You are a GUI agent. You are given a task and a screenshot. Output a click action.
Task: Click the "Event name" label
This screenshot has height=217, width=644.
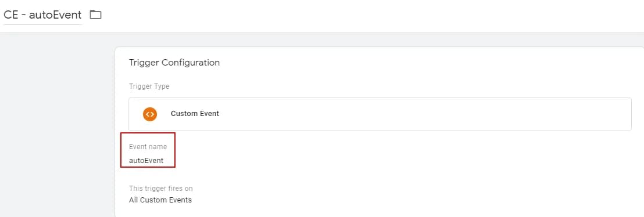click(148, 146)
